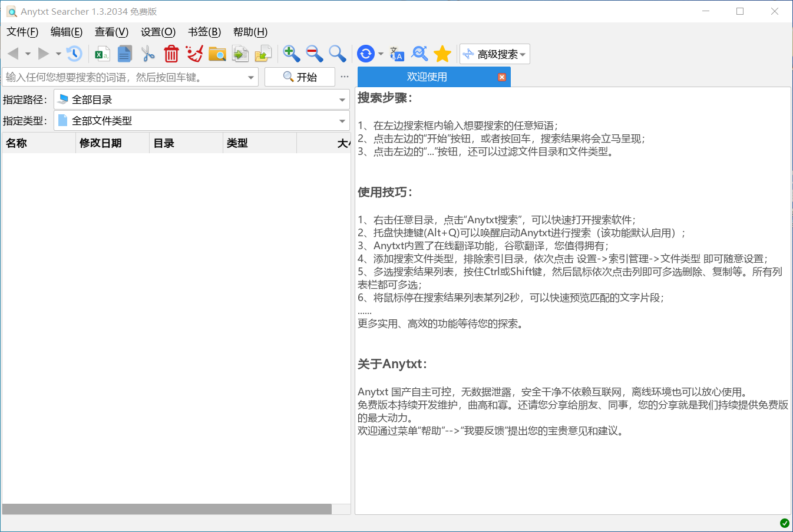Open the refresh icon dropdown arrow

pos(381,54)
